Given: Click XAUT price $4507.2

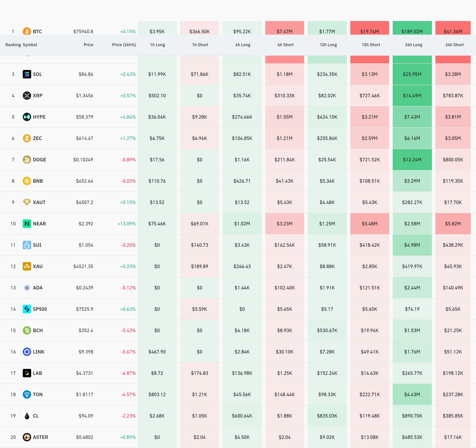Looking at the screenshot, I should [x=85, y=202].
